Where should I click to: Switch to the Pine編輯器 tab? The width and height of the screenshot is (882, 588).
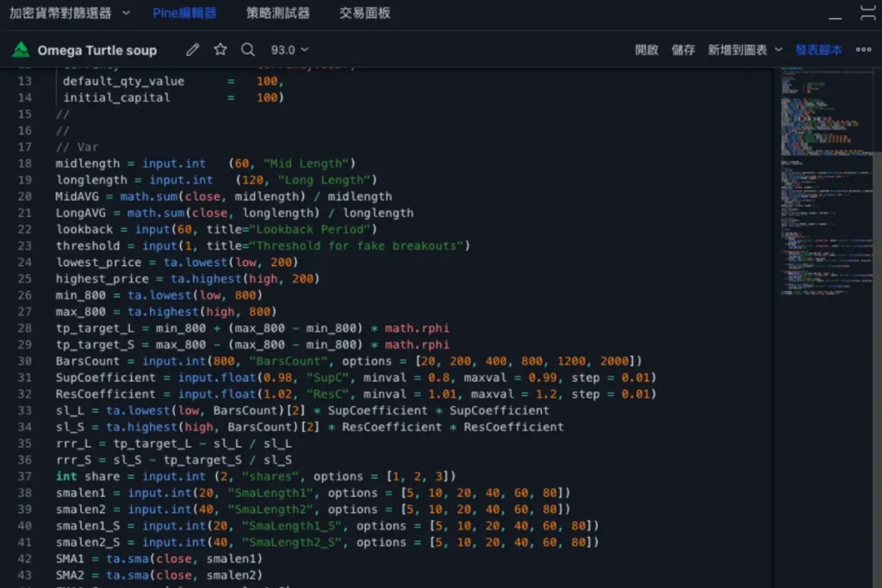coord(184,13)
